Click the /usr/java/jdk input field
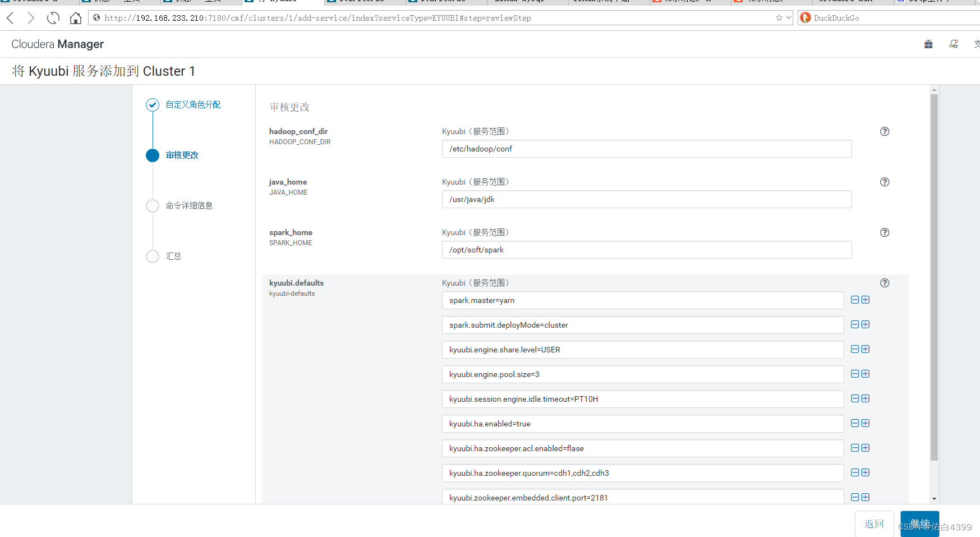Viewport: 980px width, 537px height. [646, 199]
